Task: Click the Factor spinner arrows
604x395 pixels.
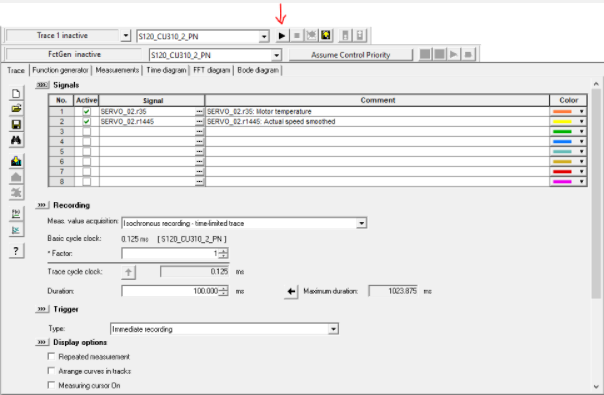Action: [223, 253]
